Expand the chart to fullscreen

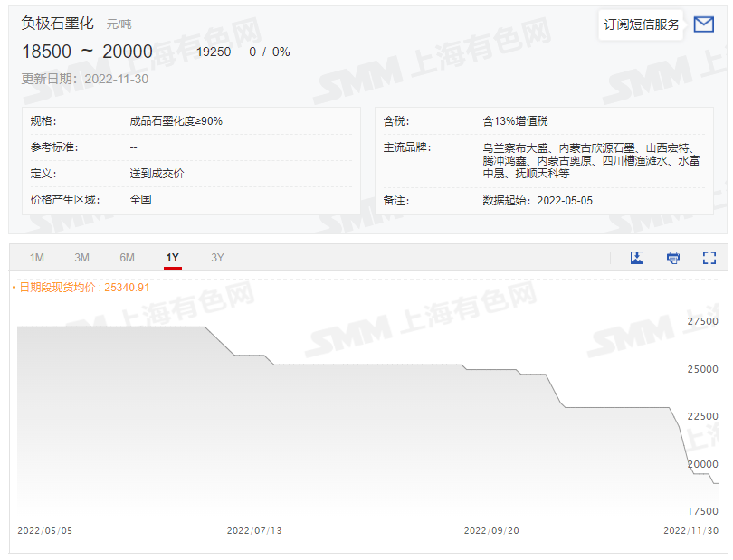709,258
